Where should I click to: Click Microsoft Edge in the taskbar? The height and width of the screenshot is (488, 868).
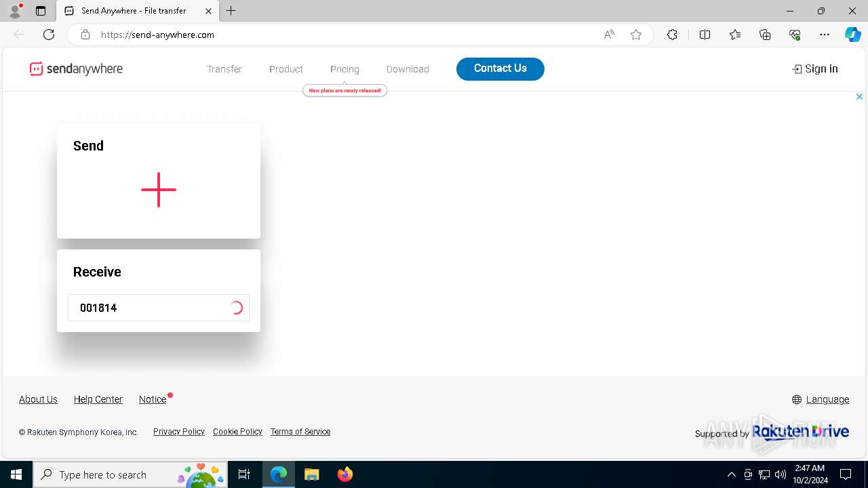(x=279, y=474)
